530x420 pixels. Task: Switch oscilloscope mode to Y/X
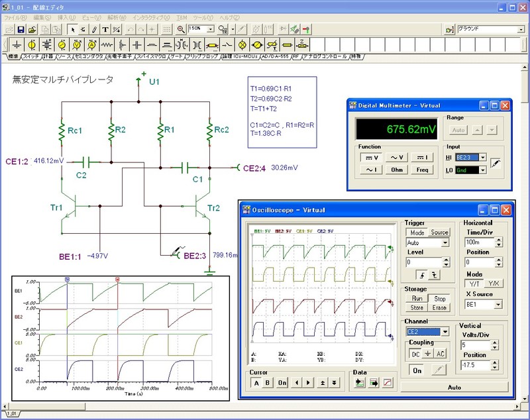point(494,284)
